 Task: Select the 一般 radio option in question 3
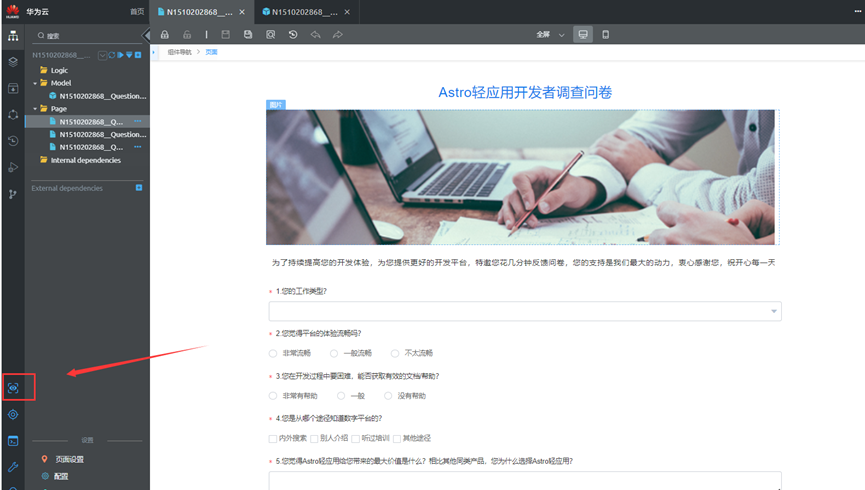point(341,396)
